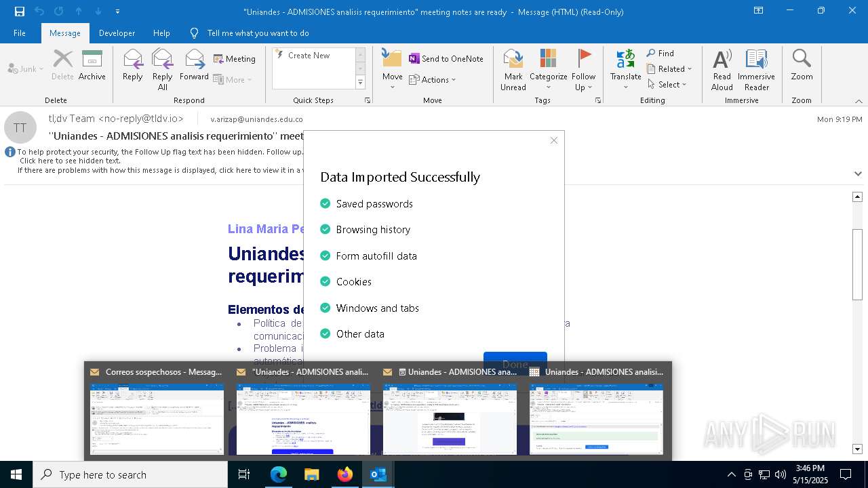Select the Create New quick step

[309, 56]
